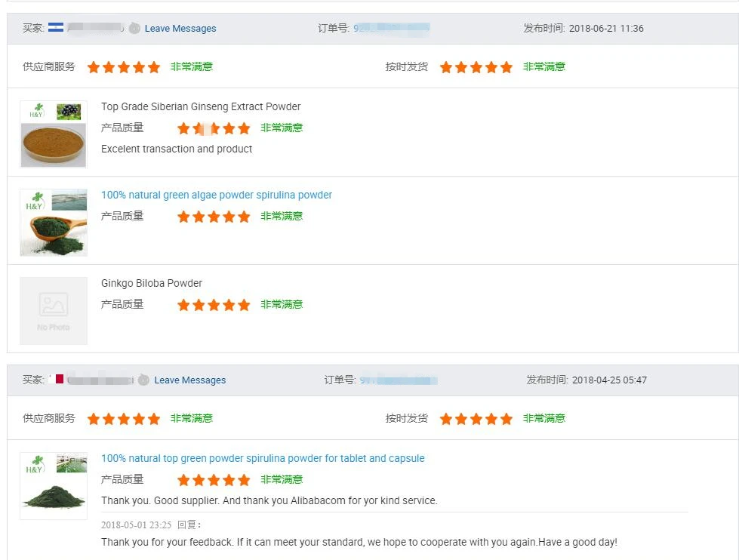This screenshot has width=739, height=560.
Task: Click the spirulina tablet and capsule product thumbnail
Action: pos(54,486)
